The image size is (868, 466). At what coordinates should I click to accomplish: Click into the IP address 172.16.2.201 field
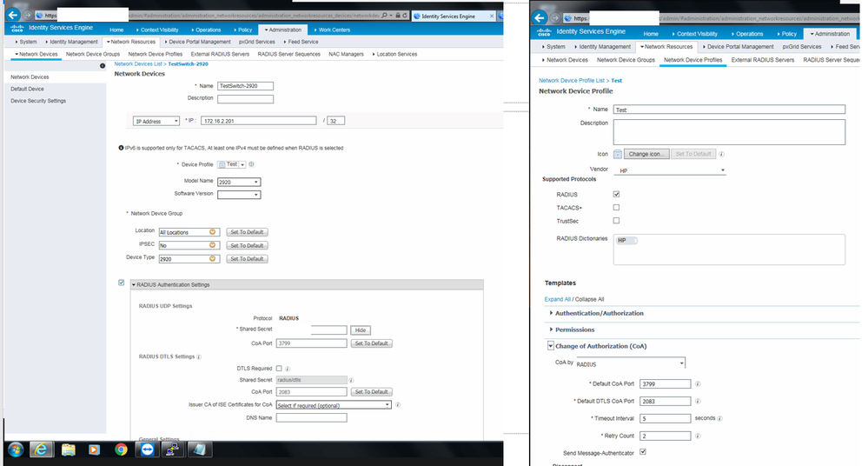[x=259, y=121]
